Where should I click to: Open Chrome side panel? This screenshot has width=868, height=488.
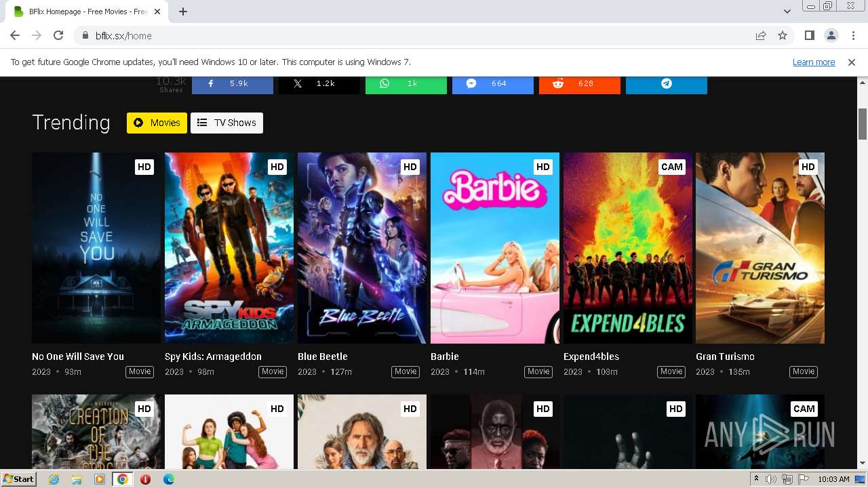coord(809,35)
